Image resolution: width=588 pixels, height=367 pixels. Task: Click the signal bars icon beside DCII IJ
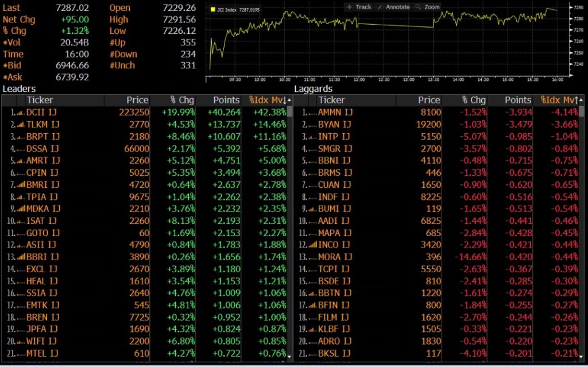pyautogui.click(x=21, y=113)
